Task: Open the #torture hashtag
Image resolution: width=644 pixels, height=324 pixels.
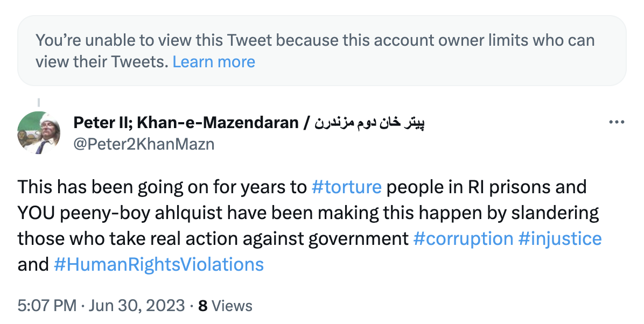Action: [x=347, y=187]
